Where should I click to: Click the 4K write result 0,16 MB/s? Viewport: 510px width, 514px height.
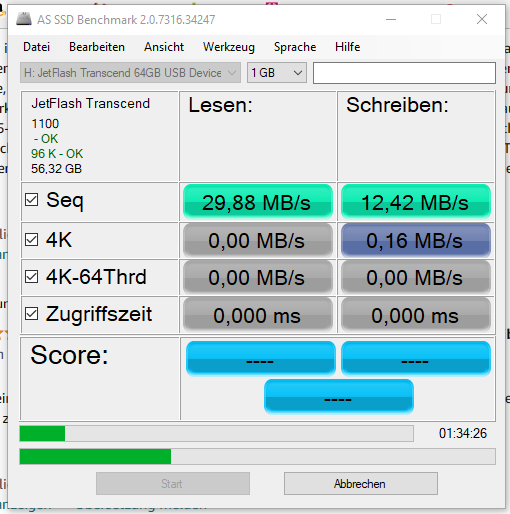click(416, 240)
